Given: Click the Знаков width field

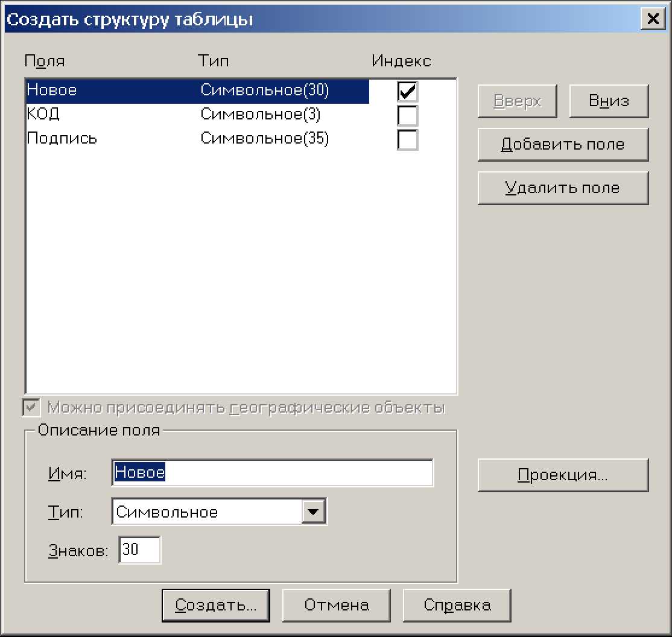Looking at the screenshot, I should point(140,550).
